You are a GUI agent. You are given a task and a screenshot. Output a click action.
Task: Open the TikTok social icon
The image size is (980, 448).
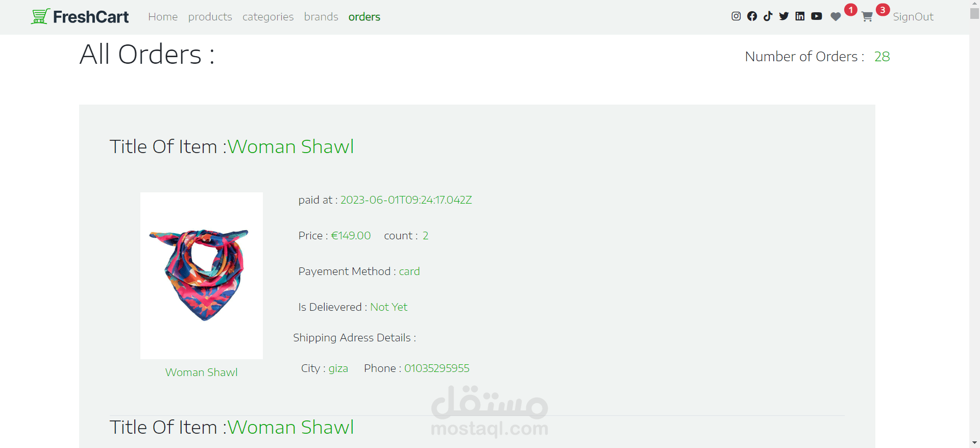coord(768,16)
